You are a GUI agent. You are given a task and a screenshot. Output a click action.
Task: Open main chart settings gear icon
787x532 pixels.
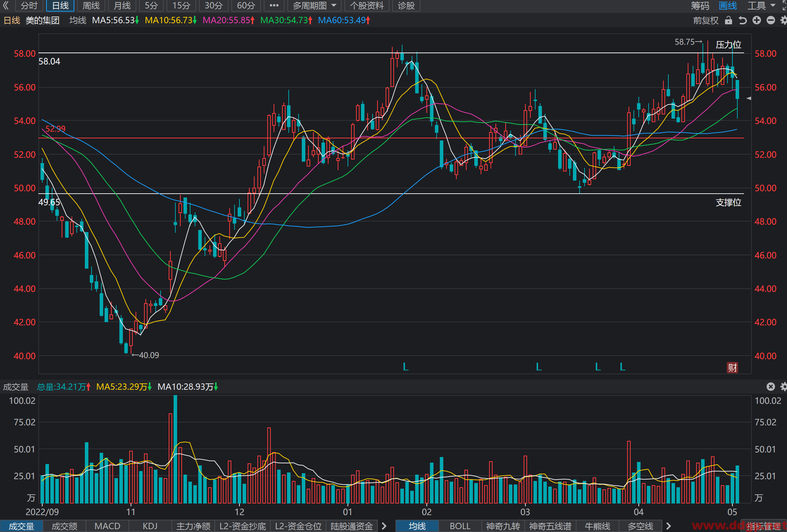(x=783, y=20)
